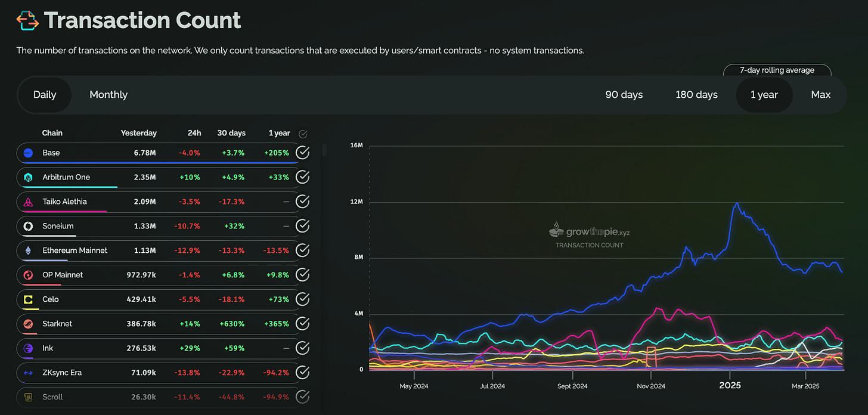The image size is (868, 415).
Task: Click the chain list scrollbar
Action: click(x=324, y=149)
